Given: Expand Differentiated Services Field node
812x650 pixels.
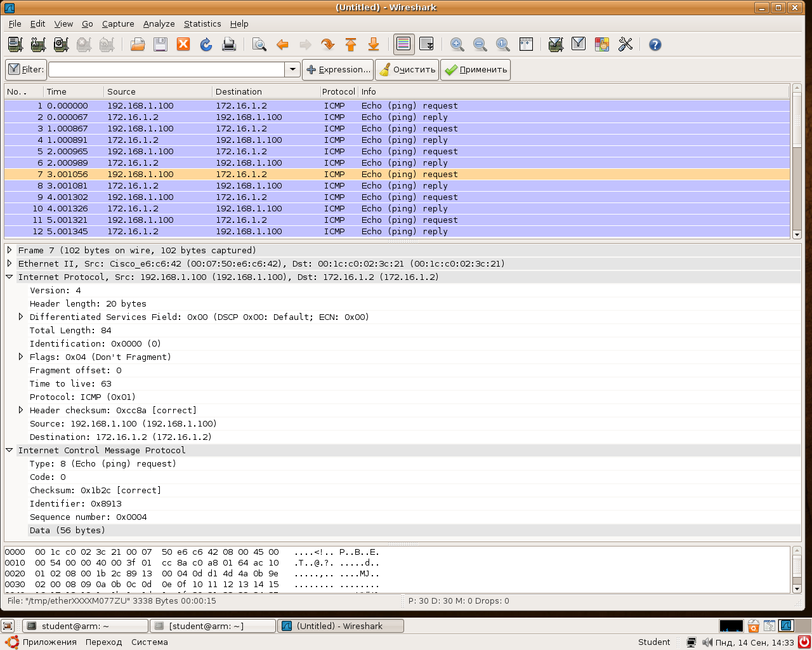Looking at the screenshot, I should 21,317.
